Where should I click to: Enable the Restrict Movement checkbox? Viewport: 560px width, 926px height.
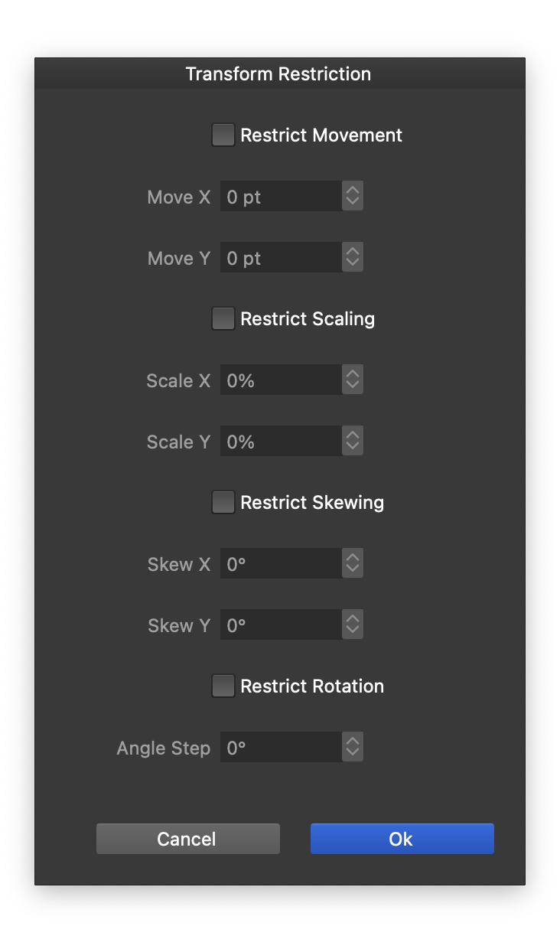223,135
